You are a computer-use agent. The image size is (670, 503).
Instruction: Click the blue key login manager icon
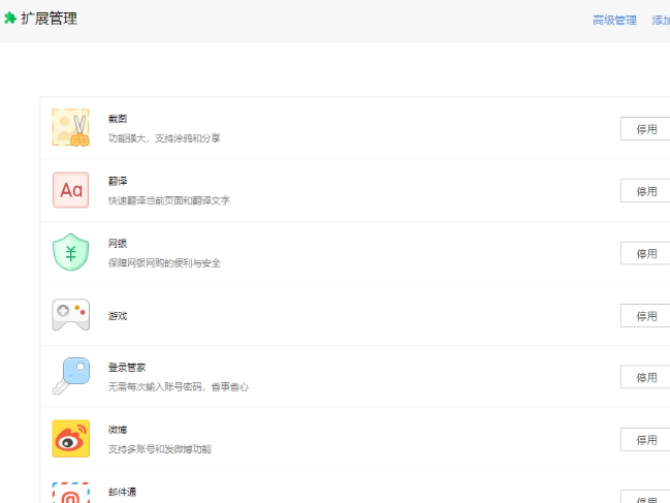point(71,376)
